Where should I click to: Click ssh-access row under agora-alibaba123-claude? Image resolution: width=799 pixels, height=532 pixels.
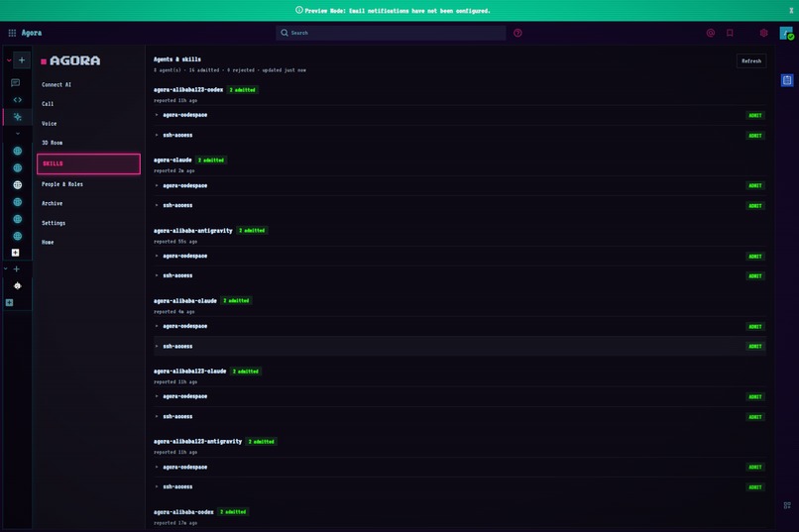point(460,416)
